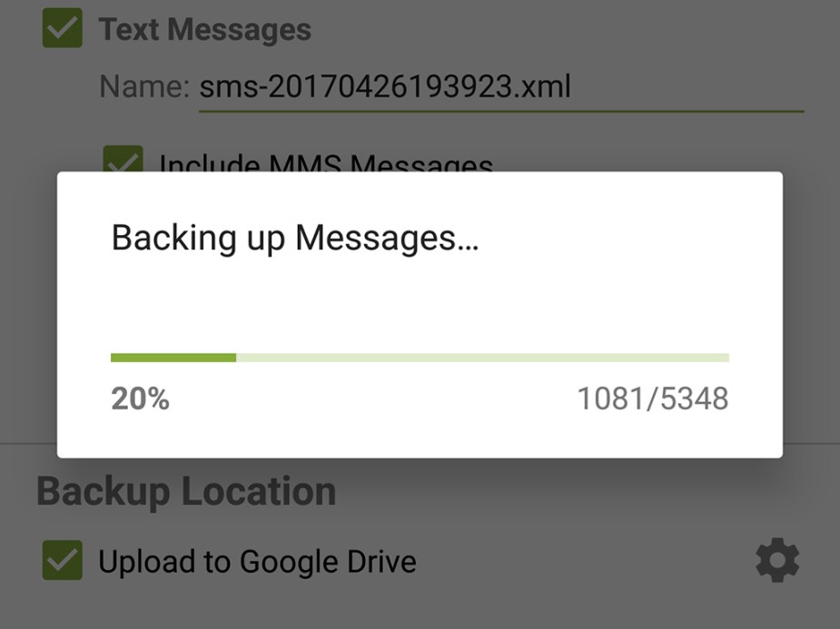Tap the 20% progress percentage label
Screen dimensions: 840x629
pos(141,398)
